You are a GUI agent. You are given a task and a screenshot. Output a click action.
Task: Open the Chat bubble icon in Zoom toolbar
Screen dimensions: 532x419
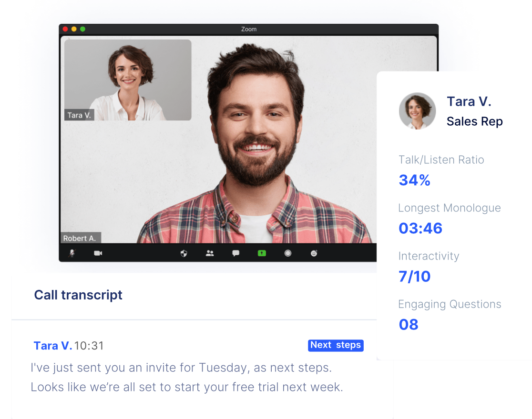[236, 253]
